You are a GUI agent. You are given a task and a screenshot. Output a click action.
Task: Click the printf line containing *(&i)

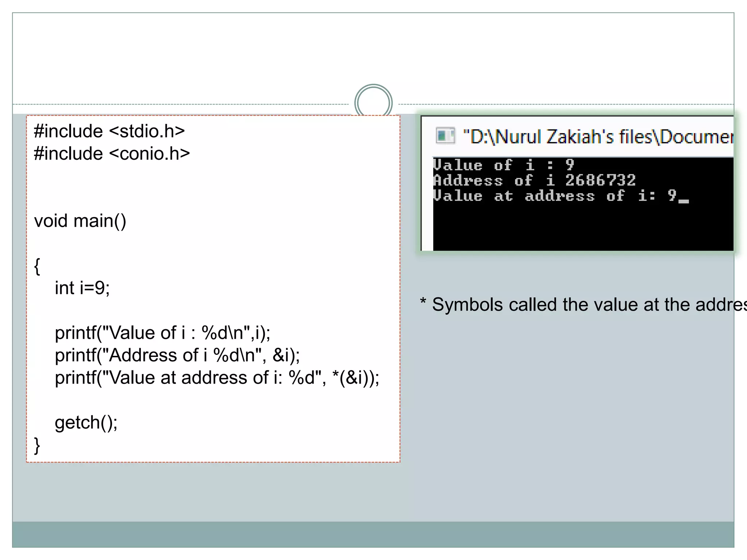[217, 378]
